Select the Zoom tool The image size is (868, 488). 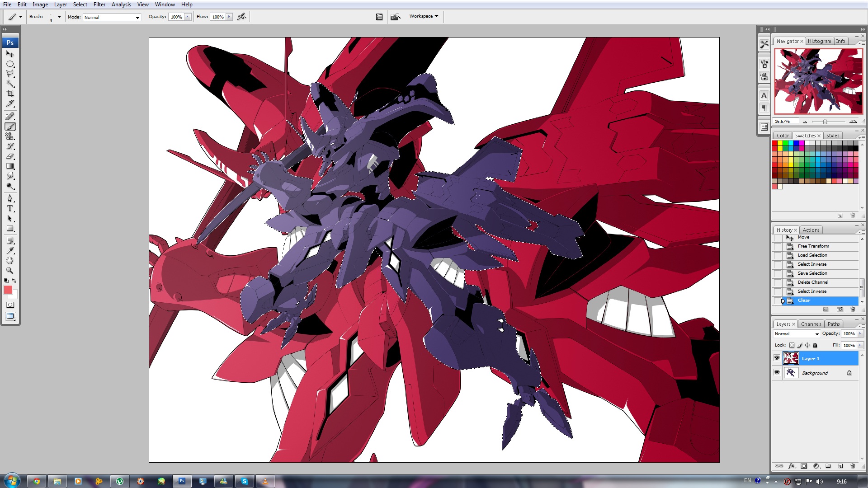[10, 271]
